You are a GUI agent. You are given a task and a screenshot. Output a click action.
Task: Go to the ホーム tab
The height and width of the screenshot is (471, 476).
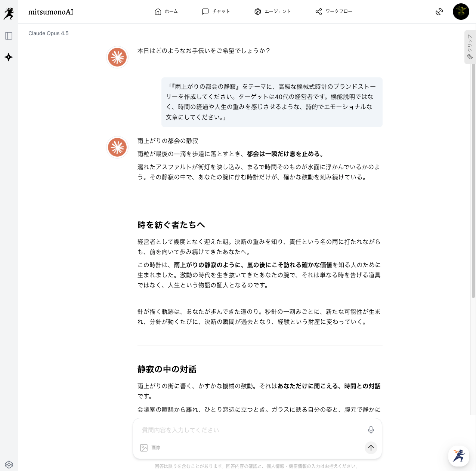coord(166,12)
